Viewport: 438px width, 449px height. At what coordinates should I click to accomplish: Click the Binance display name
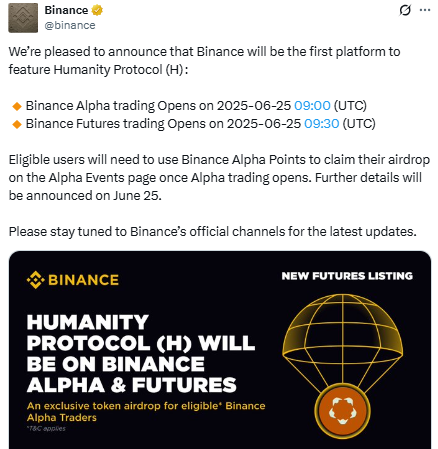(66, 10)
